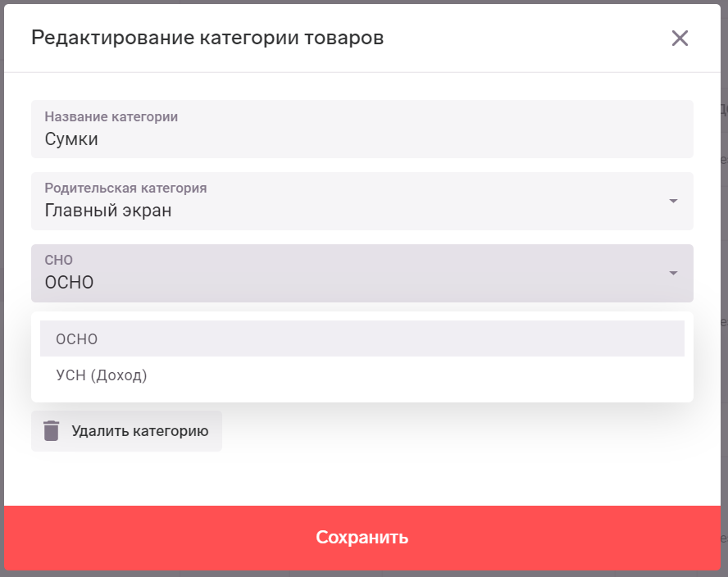Focus the Название категории input field
This screenshot has height=577, width=728.
click(362, 129)
